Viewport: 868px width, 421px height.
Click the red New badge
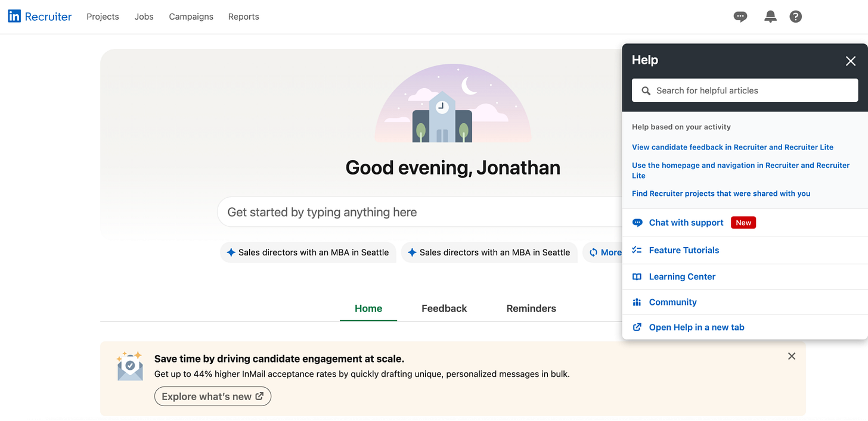pyautogui.click(x=743, y=223)
